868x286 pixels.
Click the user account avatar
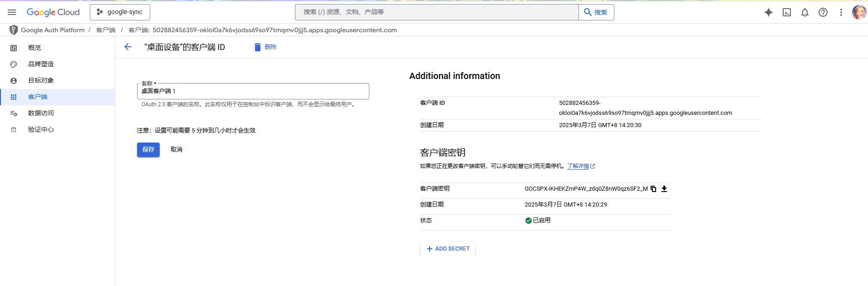[859, 12]
